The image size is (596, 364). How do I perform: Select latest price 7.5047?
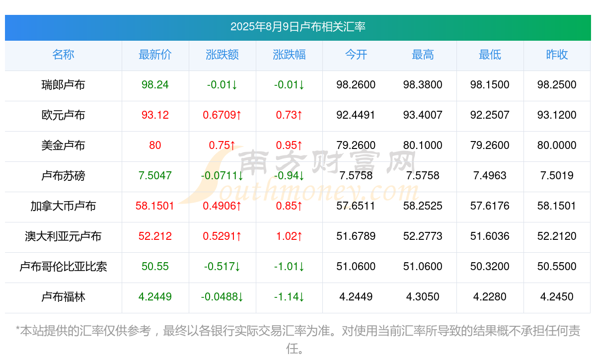click(x=155, y=176)
